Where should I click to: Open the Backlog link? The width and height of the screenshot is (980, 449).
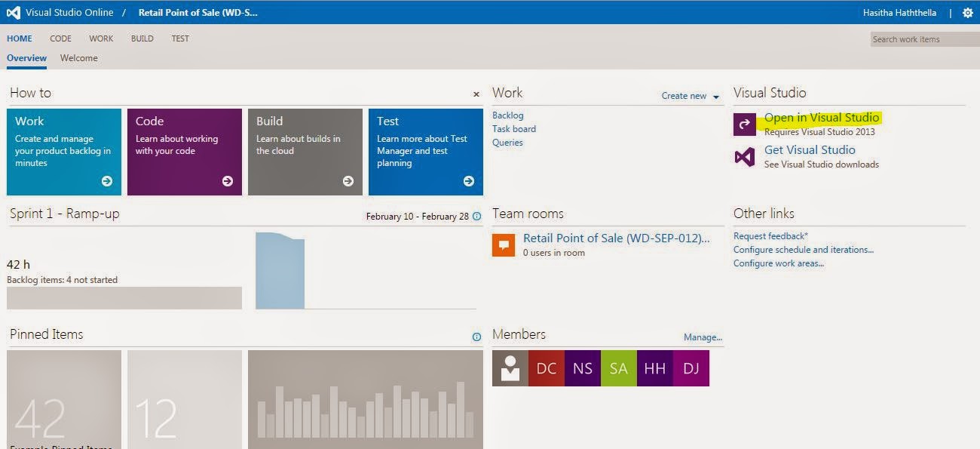pyautogui.click(x=508, y=115)
